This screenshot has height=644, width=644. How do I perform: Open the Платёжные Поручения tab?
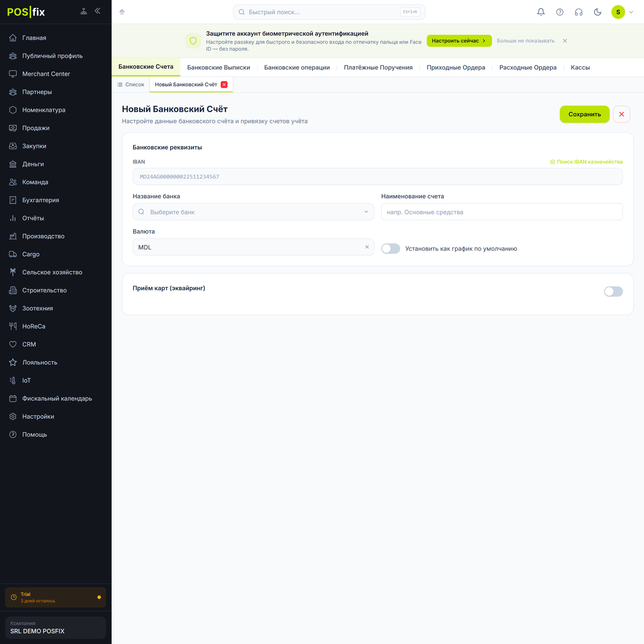378,67
